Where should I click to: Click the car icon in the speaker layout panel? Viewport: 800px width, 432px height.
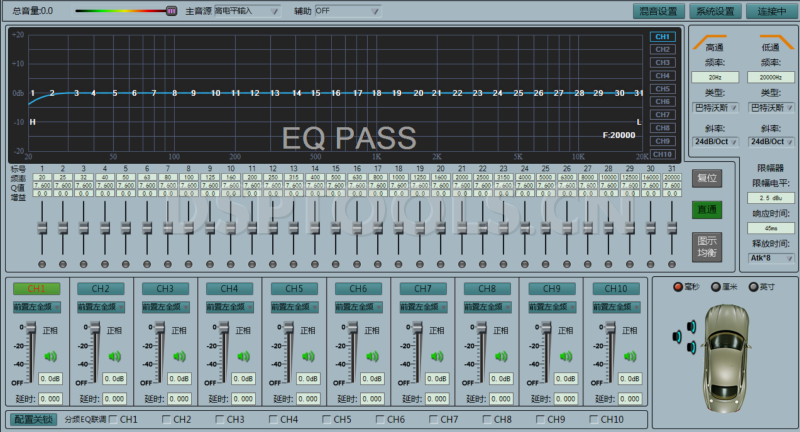(x=726, y=345)
